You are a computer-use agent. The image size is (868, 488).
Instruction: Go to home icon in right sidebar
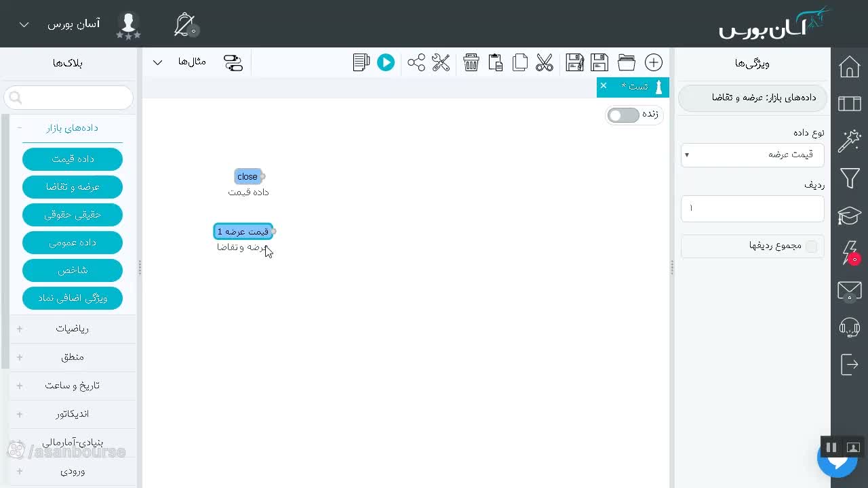point(850,67)
